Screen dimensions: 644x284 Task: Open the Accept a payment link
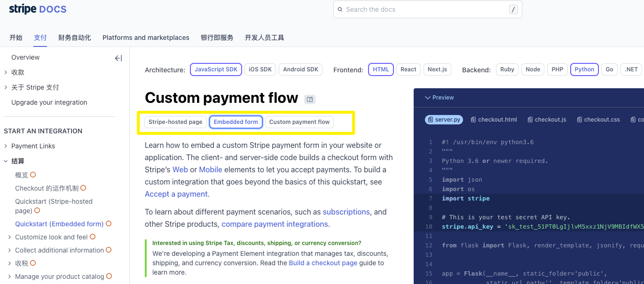(x=176, y=194)
